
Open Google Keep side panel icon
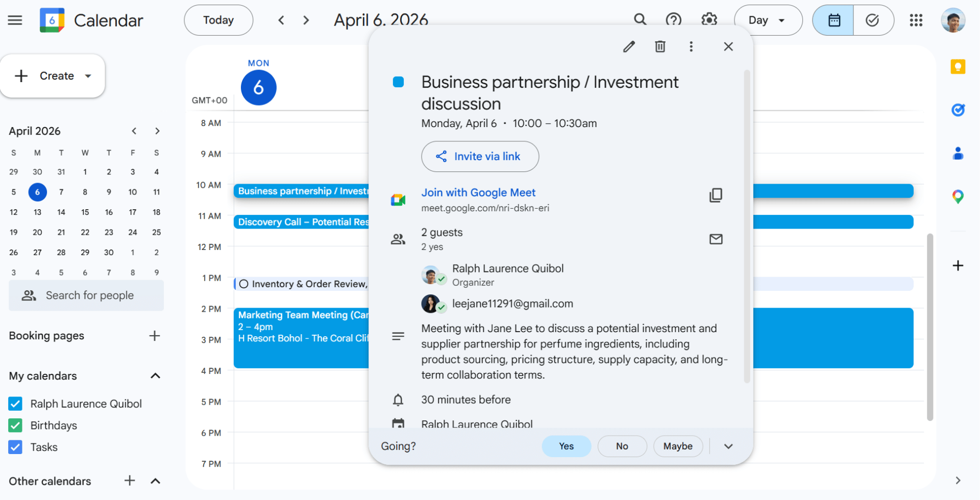[958, 66]
